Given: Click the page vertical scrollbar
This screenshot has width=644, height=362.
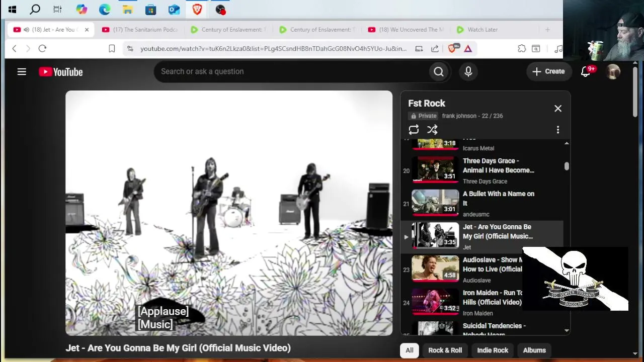Looking at the screenshot, I should pos(635,93).
